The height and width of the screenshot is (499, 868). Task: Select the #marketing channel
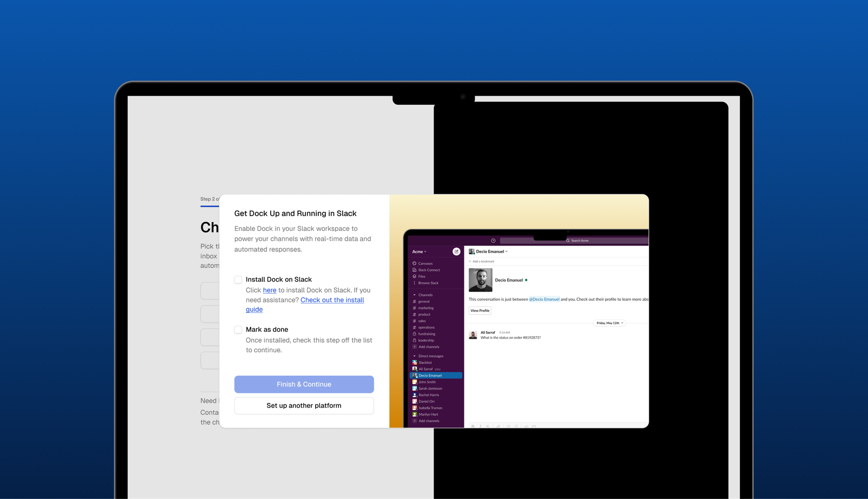tap(423, 308)
